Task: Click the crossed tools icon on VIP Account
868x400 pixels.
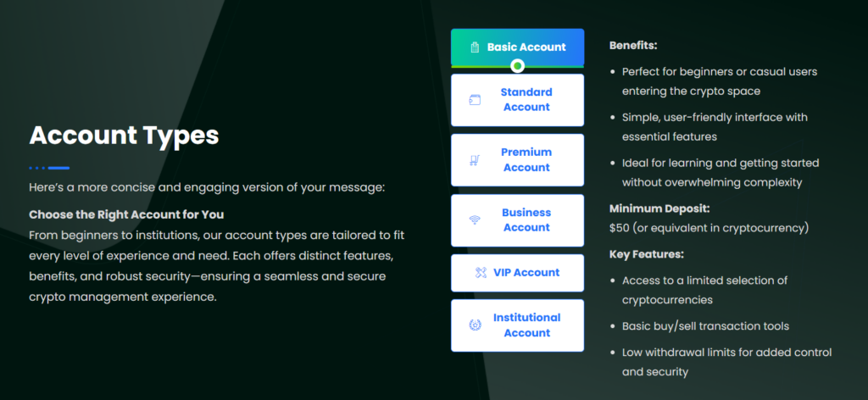Action: 481,273
